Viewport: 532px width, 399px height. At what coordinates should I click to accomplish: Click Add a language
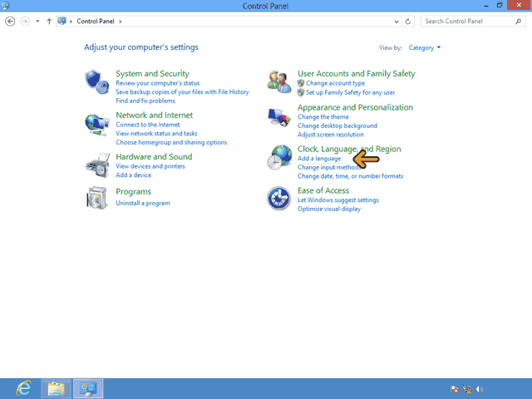pos(319,159)
